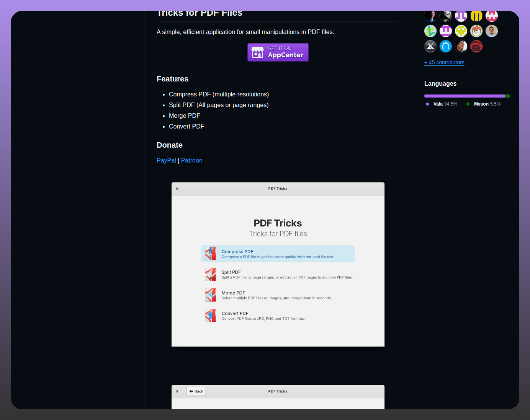Click 'Convert PDF files to JPG, PNG and TXT formats.'
This screenshot has height=420, width=530.
click(x=263, y=319)
